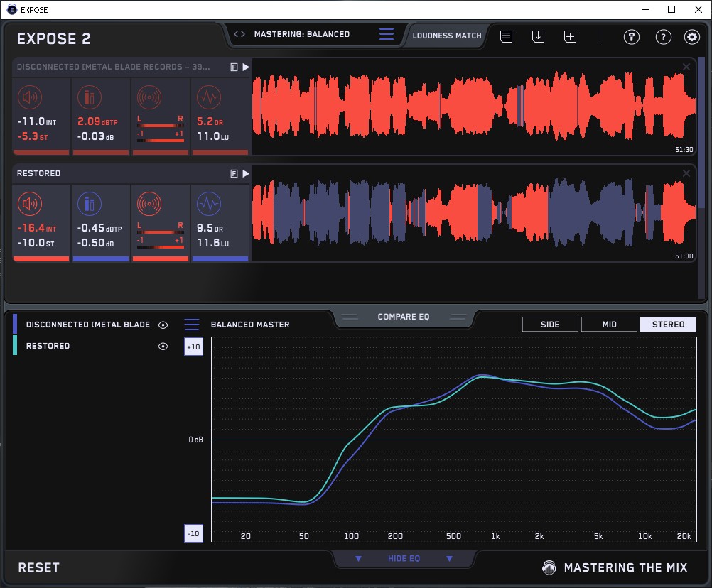Image resolution: width=712 pixels, height=588 pixels.
Task: Click the dynamic range icon on the Disconnected track
Action: (x=209, y=97)
